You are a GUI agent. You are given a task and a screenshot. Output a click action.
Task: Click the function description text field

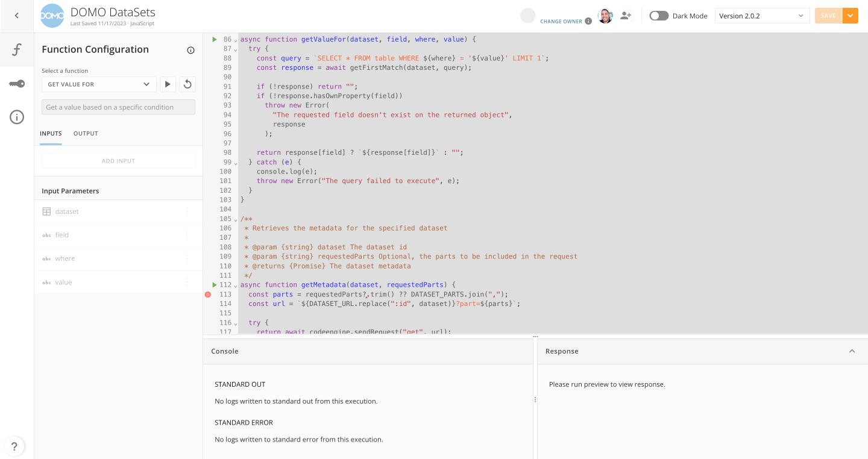click(118, 107)
